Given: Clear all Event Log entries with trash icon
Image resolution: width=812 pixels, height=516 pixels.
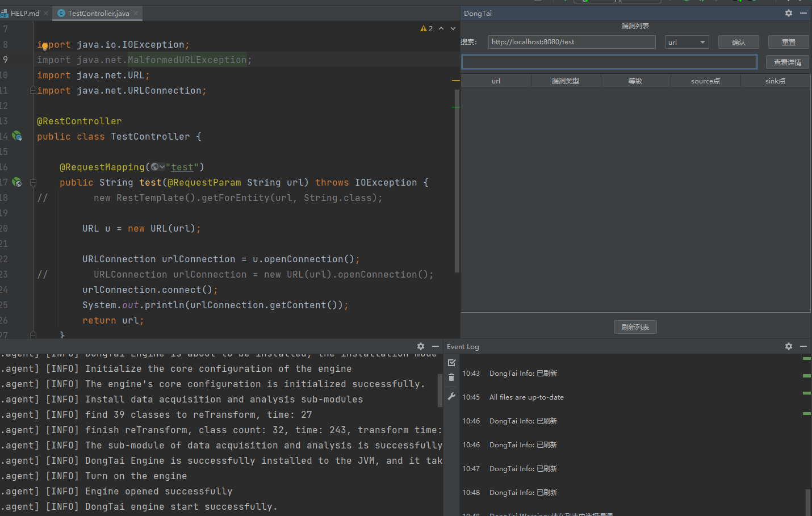Looking at the screenshot, I should tap(451, 377).
